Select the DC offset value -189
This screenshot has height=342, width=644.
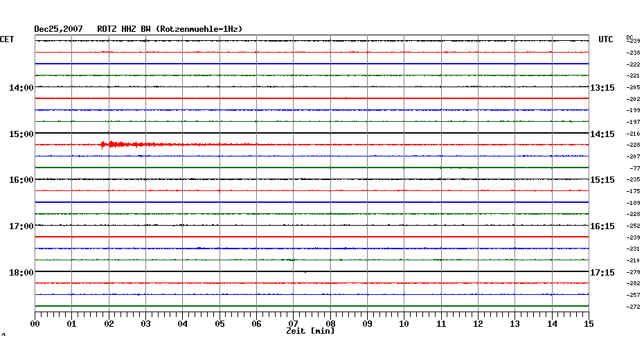point(634,203)
